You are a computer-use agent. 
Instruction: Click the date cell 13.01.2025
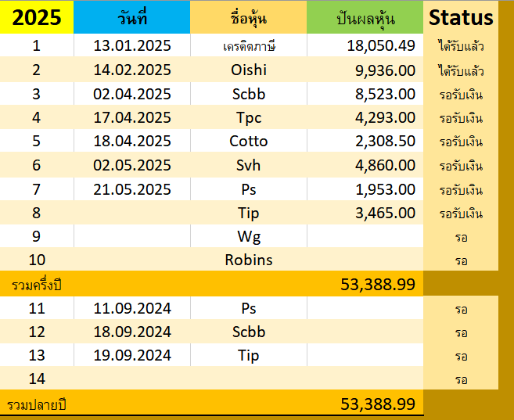point(131,45)
